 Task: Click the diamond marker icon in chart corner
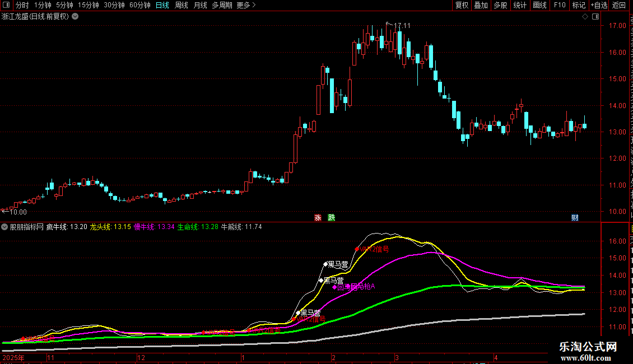coord(585,17)
